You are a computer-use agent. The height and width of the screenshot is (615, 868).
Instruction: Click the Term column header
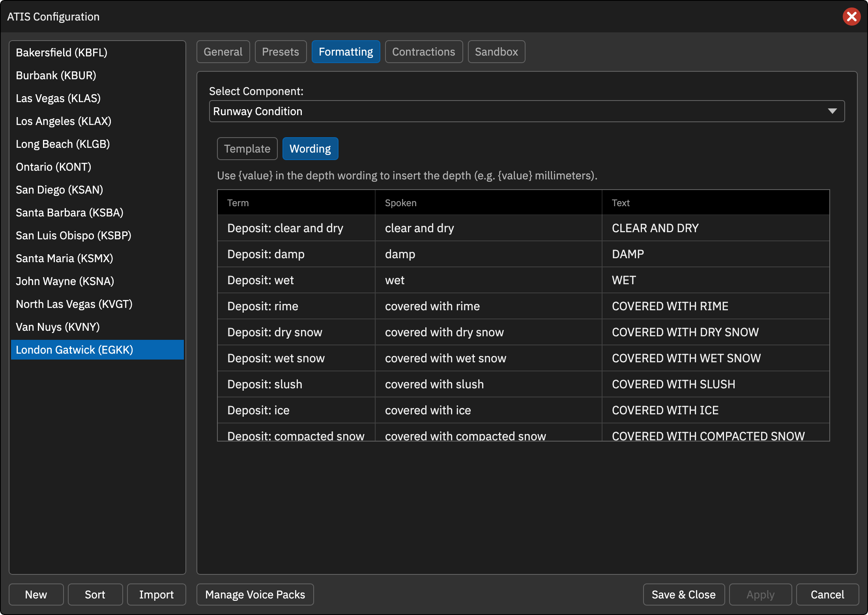pos(296,203)
